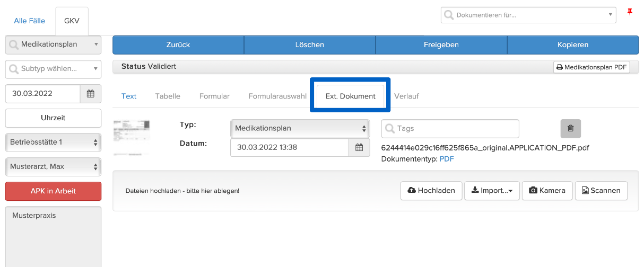Click the Freigeben button

coord(441,45)
